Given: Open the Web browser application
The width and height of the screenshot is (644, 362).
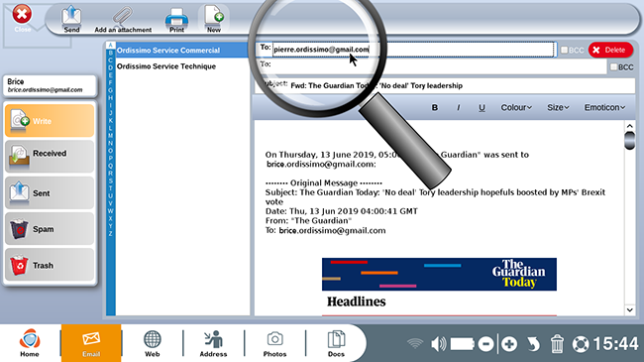Looking at the screenshot, I should tap(152, 343).
